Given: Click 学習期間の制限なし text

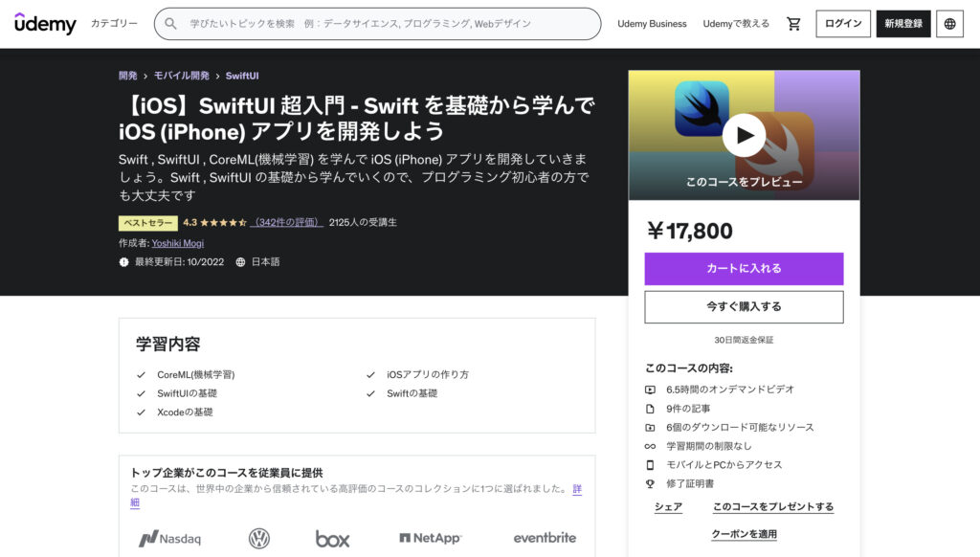Looking at the screenshot, I should tap(709, 446).
